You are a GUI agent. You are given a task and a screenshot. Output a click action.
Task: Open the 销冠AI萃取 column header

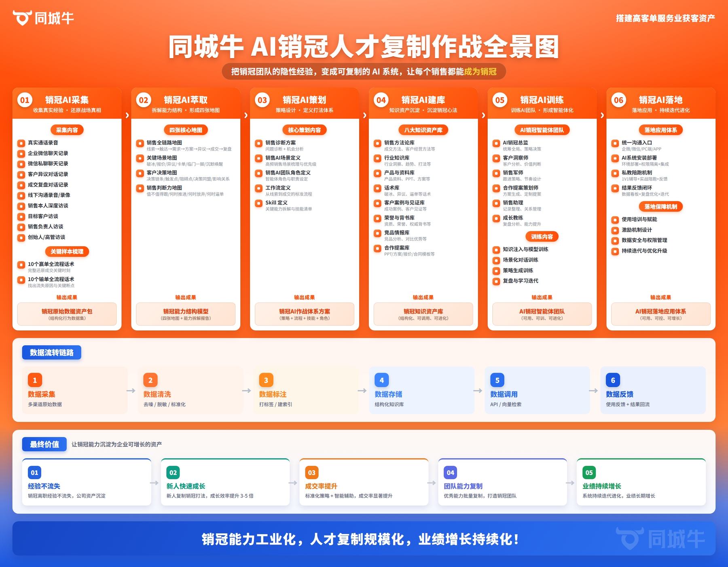point(186,103)
